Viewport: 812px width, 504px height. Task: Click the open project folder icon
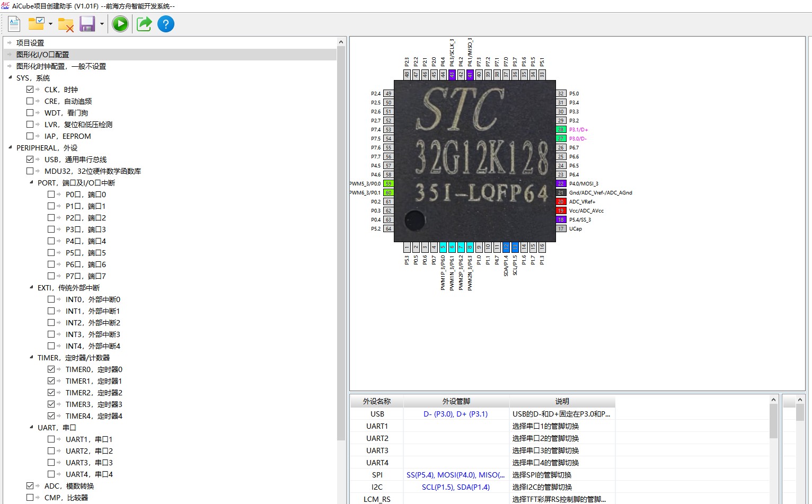(x=36, y=24)
